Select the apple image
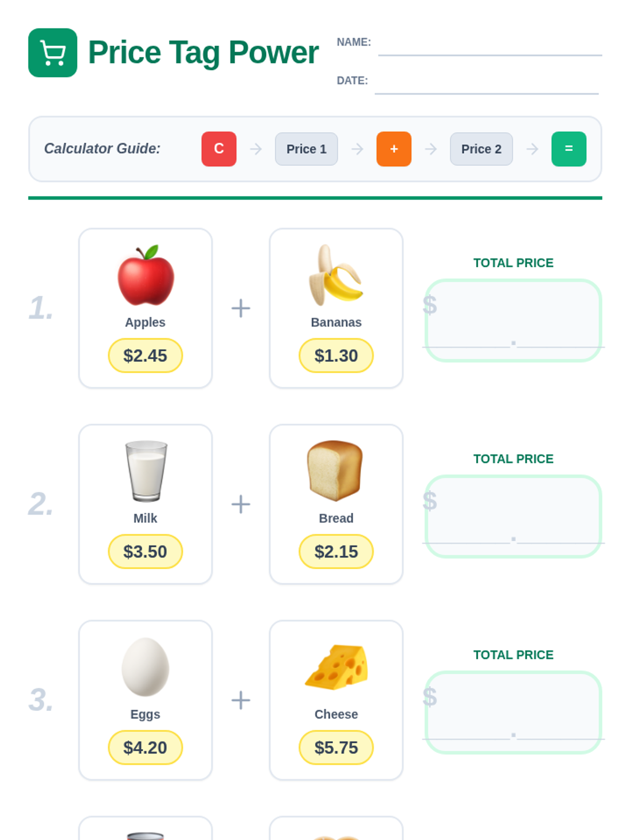 (145, 275)
